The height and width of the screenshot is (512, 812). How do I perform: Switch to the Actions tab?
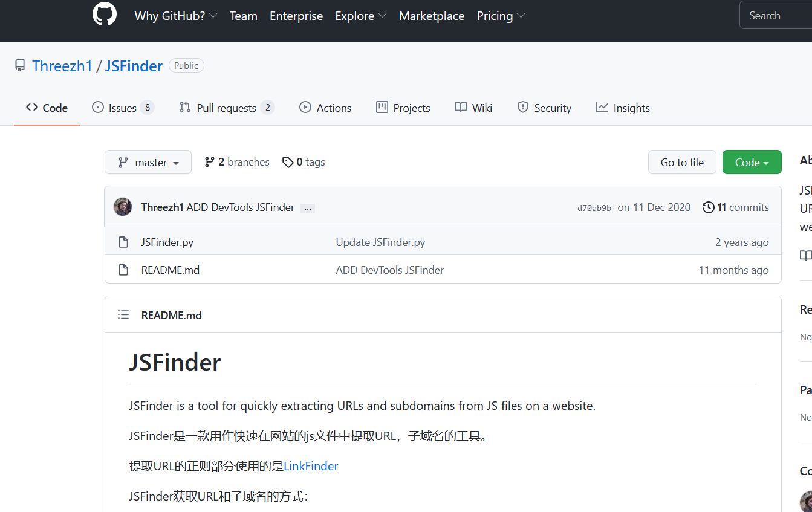(x=325, y=108)
